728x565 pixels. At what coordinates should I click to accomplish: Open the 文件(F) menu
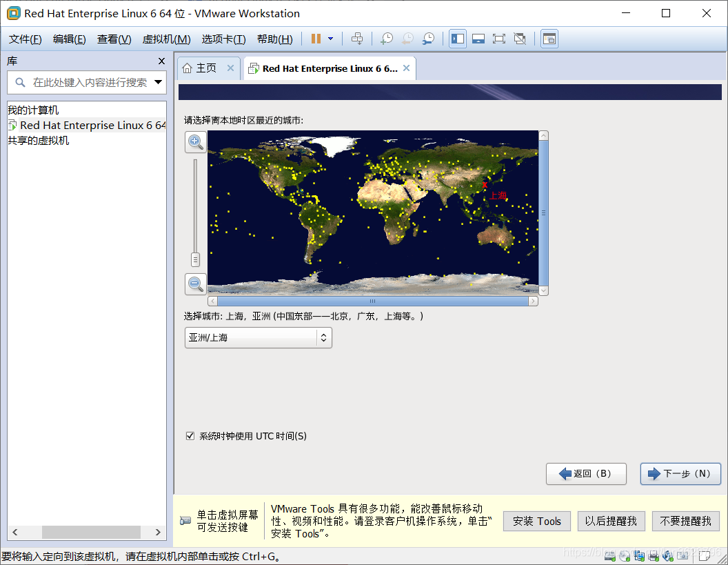click(25, 39)
